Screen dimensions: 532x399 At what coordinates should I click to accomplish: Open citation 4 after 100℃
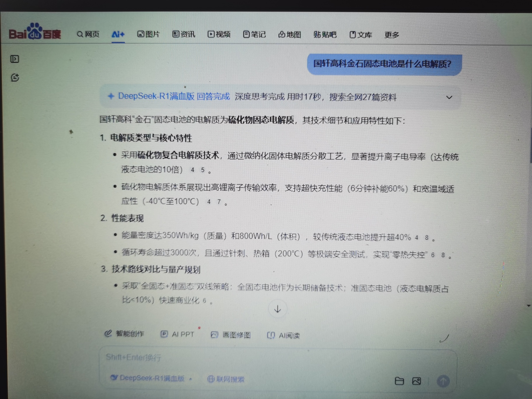pos(209,201)
